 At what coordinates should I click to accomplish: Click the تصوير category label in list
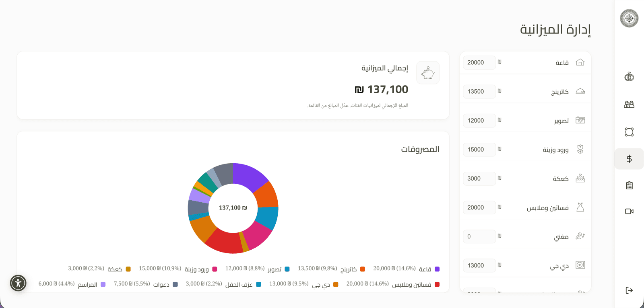[561, 121]
